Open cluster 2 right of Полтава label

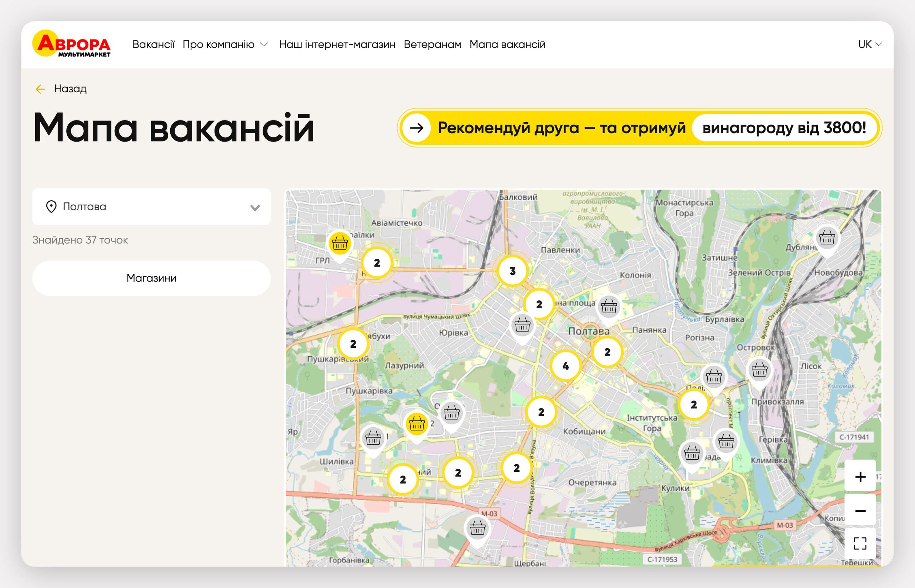tap(608, 352)
